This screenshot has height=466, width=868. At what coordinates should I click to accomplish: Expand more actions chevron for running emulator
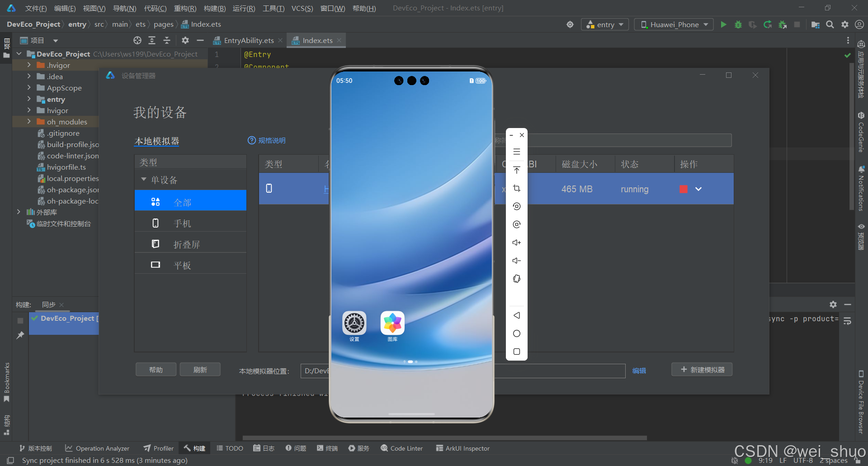[x=698, y=189]
